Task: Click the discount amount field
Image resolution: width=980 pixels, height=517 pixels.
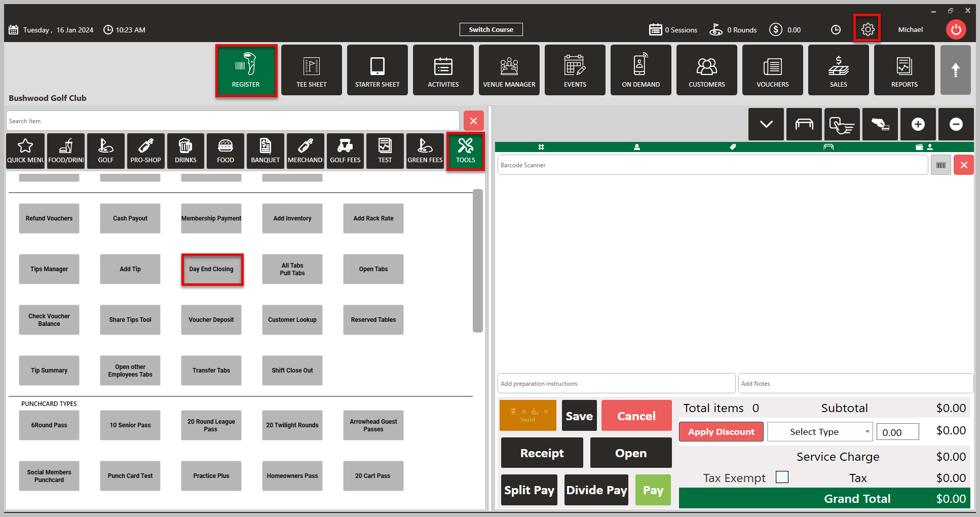Action: click(x=897, y=432)
